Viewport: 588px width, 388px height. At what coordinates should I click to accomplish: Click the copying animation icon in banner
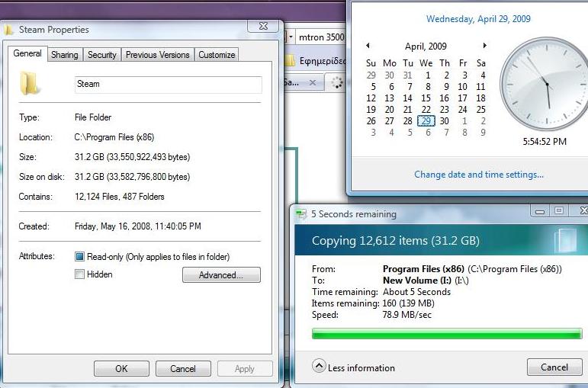565,240
